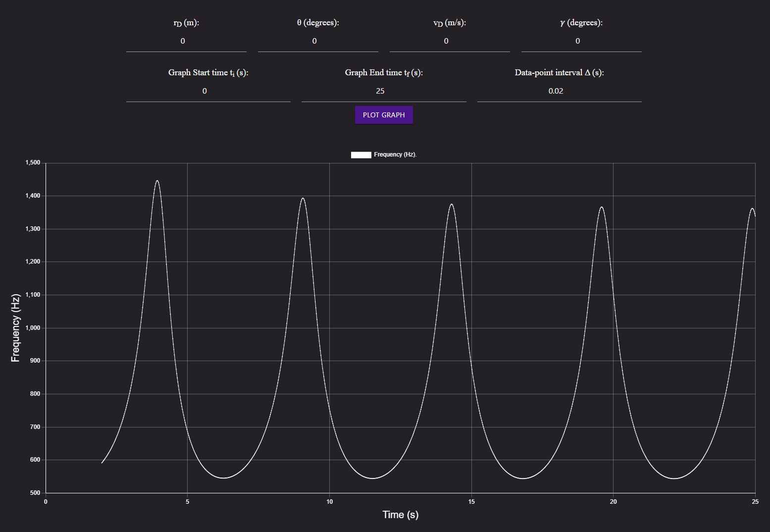The width and height of the screenshot is (770, 532).
Task: Click the Data-point interval Δ label
Action: point(560,73)
